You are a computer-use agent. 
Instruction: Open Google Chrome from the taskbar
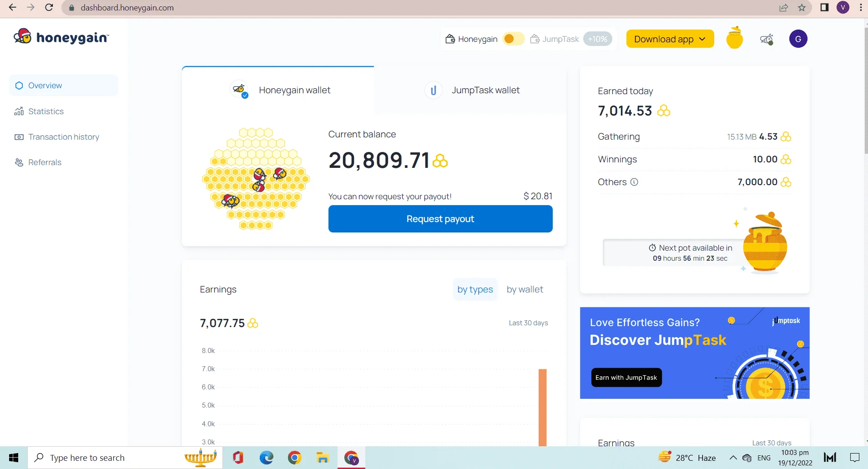click(x=294, y=458)
